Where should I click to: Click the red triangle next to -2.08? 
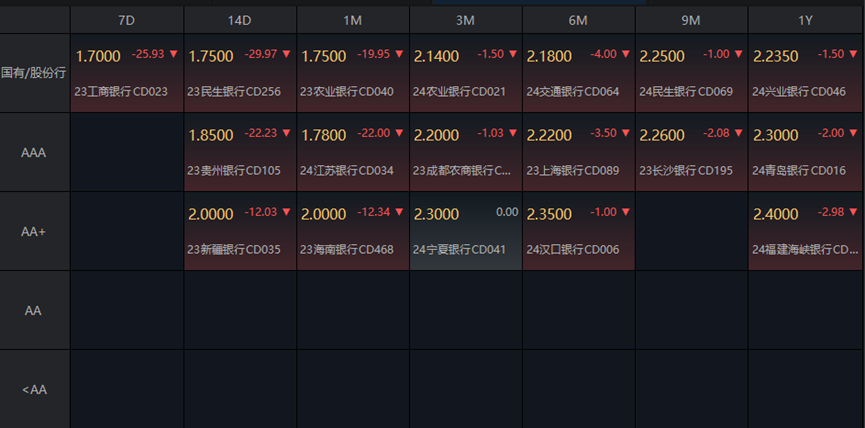pyautogui.click(x=738, y=133)
